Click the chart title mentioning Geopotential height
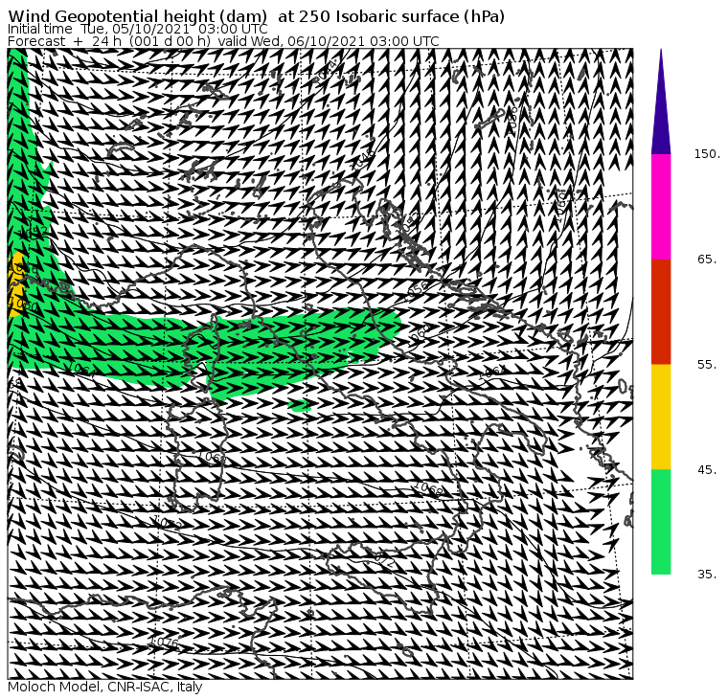This screenshot has height=700, width=728. [x=257, y=16]
